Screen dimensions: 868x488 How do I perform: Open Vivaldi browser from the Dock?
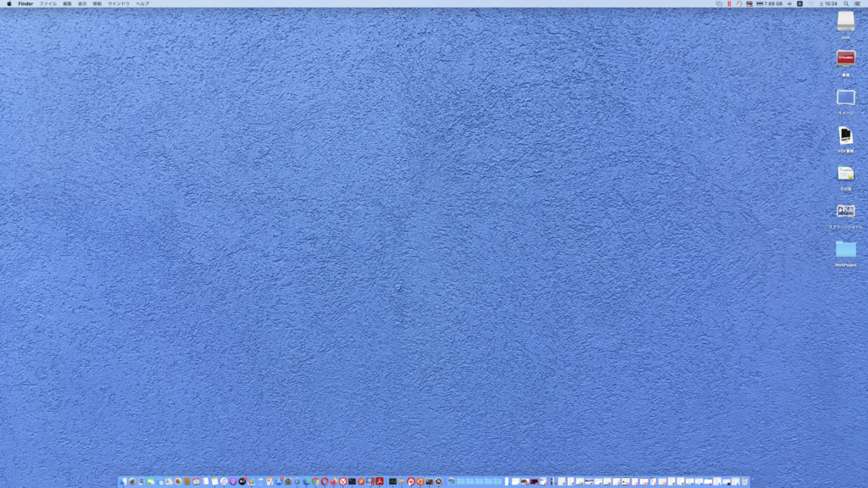(x=342, y=481)
